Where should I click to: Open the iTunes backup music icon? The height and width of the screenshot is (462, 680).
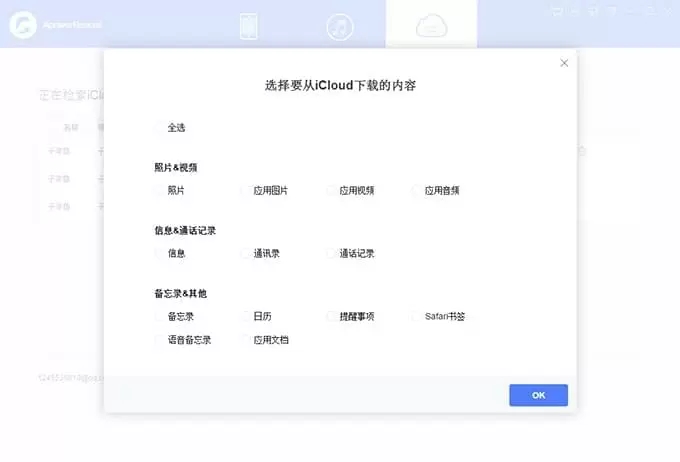tap(340, 26)
